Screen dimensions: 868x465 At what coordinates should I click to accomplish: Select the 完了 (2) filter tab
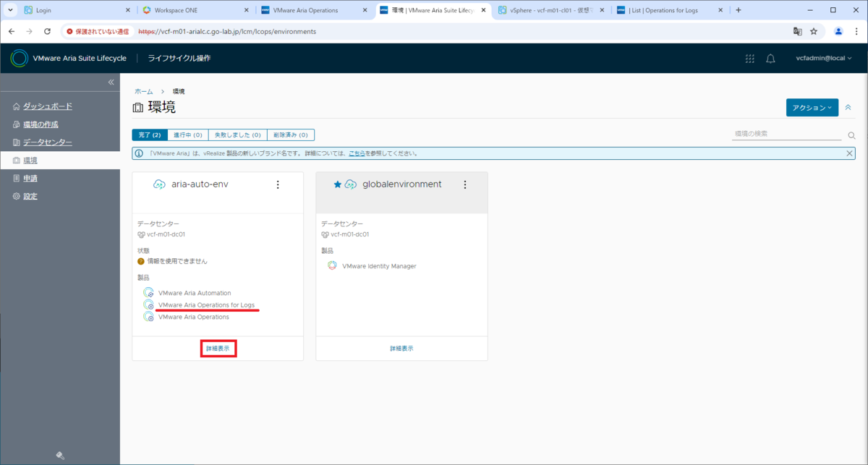(150, 135)
